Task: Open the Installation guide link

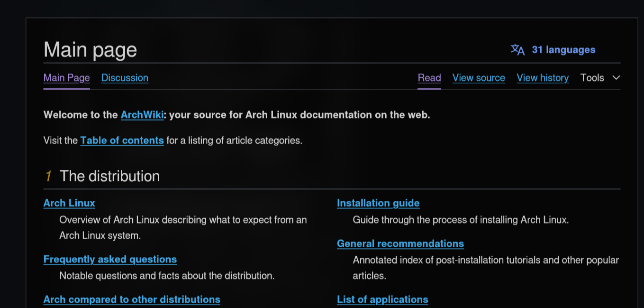Action: 378,203
